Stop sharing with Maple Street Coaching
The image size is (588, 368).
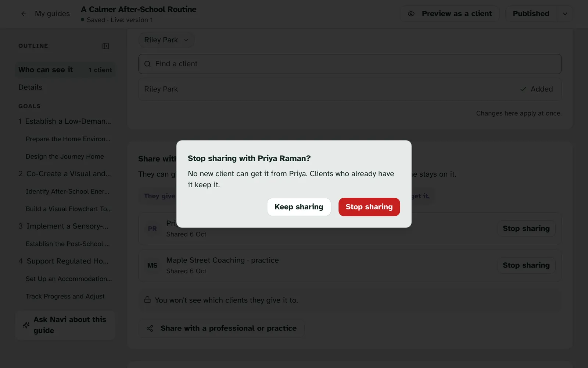tap(526, 265)
